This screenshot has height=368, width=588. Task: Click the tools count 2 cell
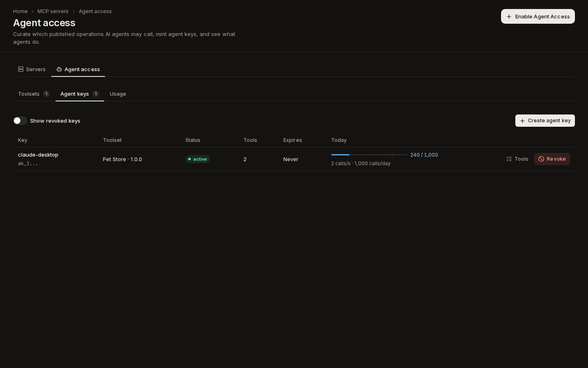click(x=245, y=159)
